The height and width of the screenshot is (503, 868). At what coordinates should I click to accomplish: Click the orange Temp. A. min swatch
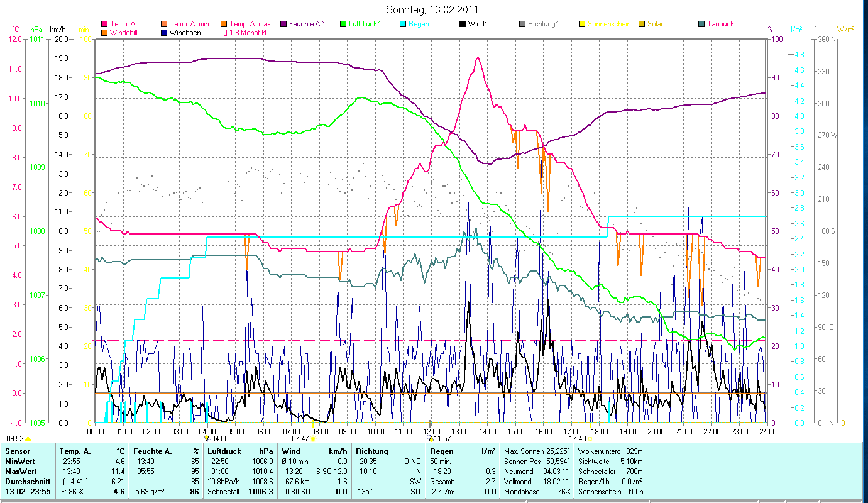click(165, 24)
